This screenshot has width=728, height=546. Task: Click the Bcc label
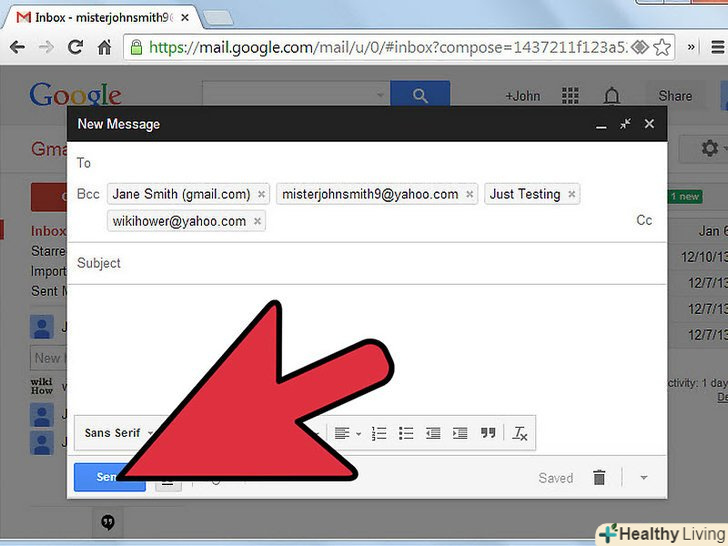click(88, 194)
